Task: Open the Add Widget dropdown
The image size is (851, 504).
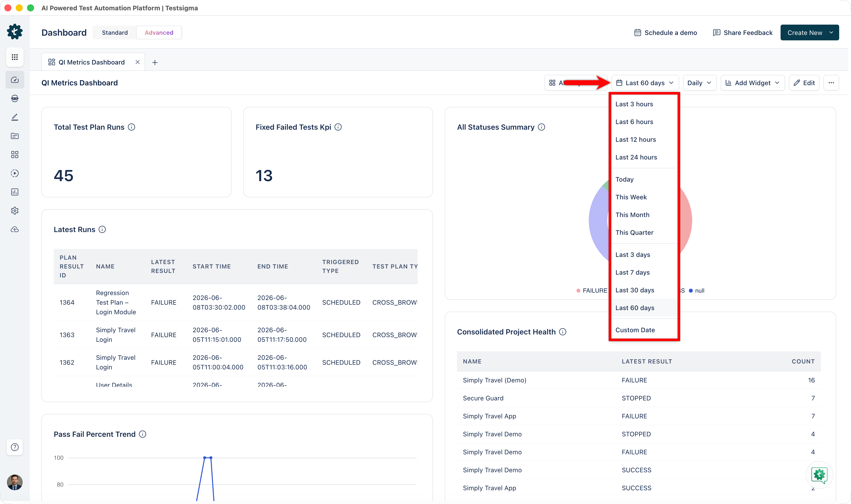Action: [x=753, y=83]
